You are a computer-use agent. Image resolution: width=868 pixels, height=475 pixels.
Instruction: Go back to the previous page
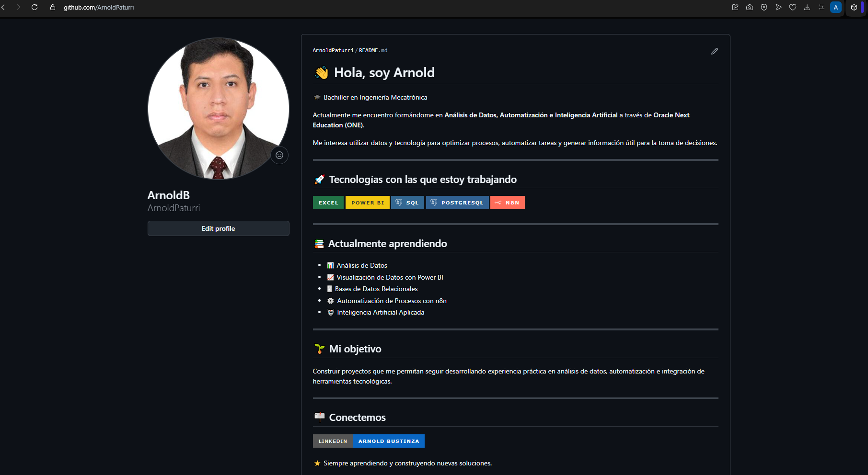point(3,7)
